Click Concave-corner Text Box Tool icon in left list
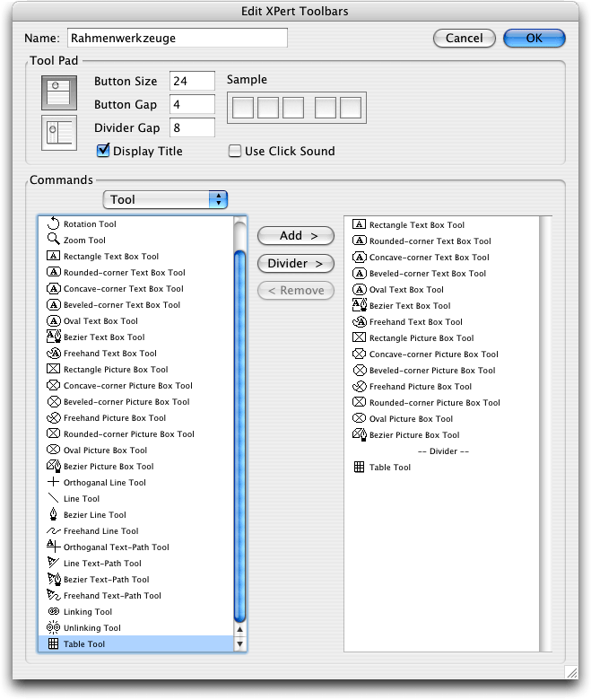 pyautogui.click(x=53, y=288)
